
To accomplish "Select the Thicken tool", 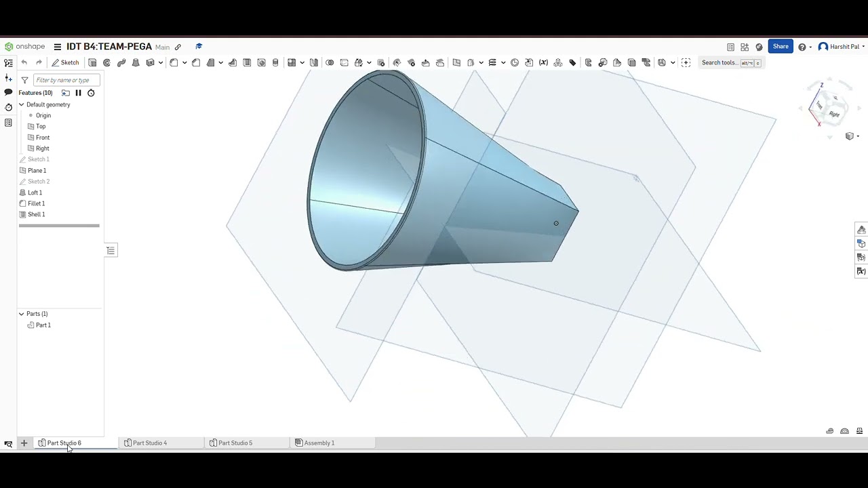I will tap(151, 62).
